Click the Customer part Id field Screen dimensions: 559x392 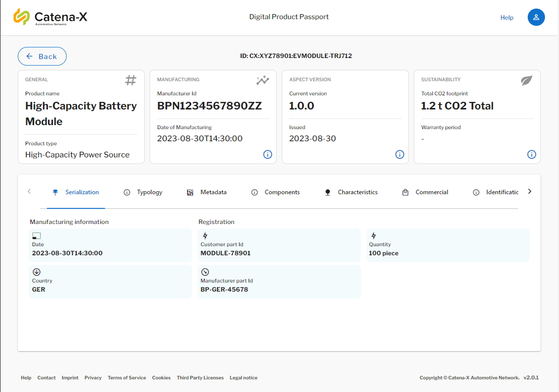point(278,245)
